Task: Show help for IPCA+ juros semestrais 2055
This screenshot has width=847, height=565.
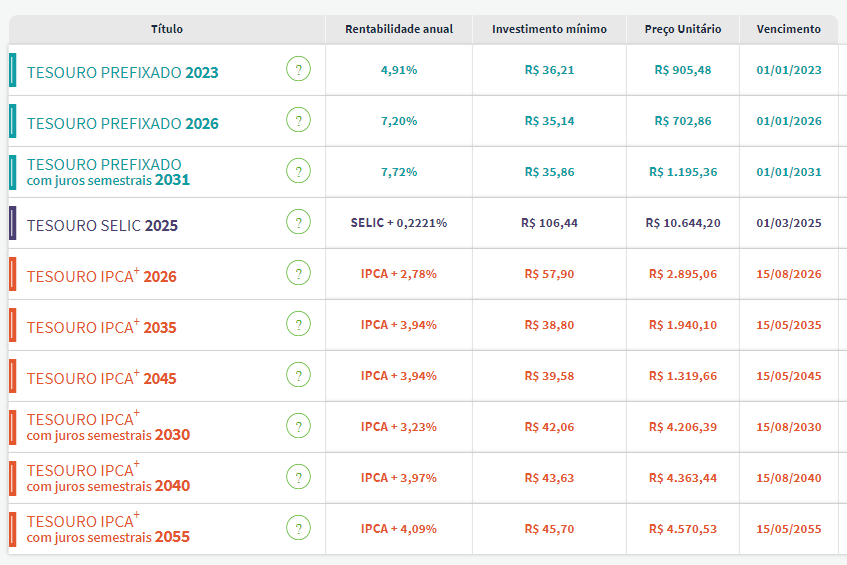Action: click(x=298, y=528)
